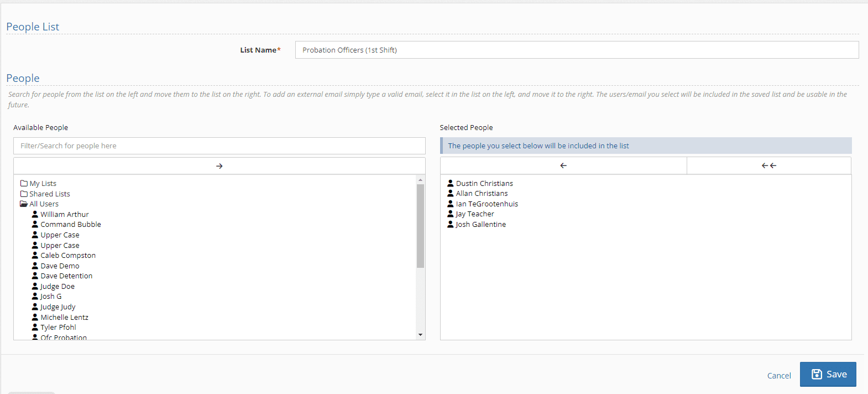Save the people list
This screenshot has width=868, height=394.
[828, 374]
